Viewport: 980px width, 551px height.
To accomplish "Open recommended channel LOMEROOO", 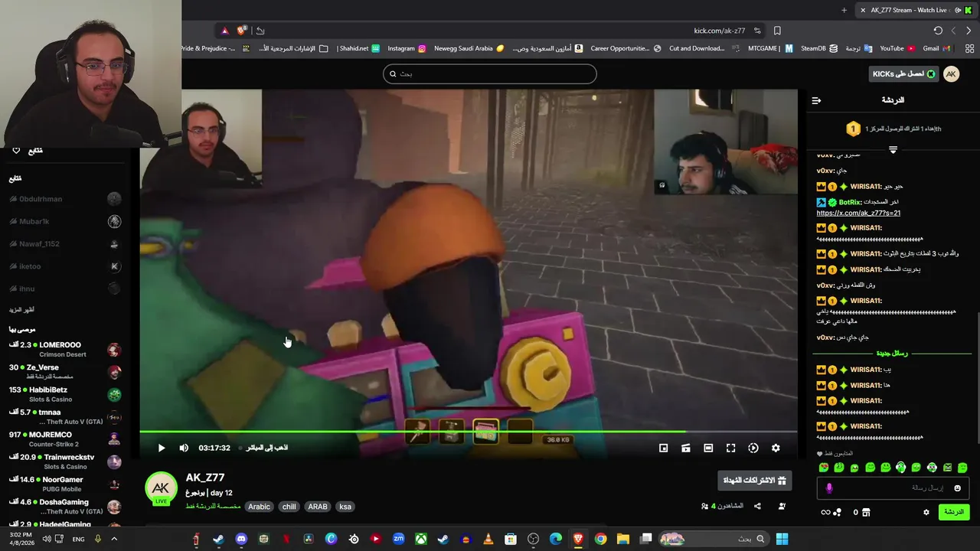I will point(65,349).
